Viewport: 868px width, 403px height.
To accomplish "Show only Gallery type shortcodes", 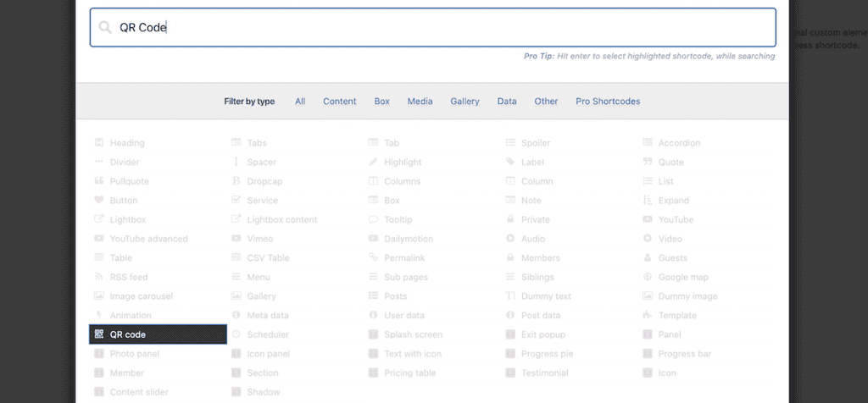I will tap(465, 102).
